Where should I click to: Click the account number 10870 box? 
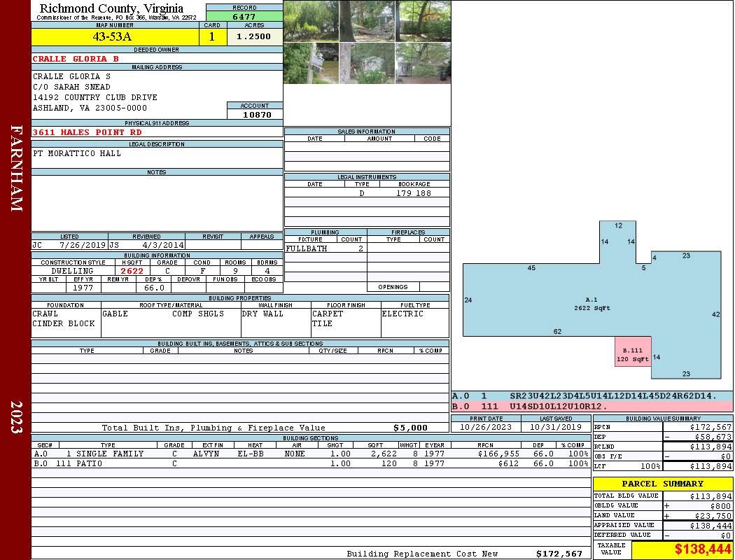click(255, 114)
